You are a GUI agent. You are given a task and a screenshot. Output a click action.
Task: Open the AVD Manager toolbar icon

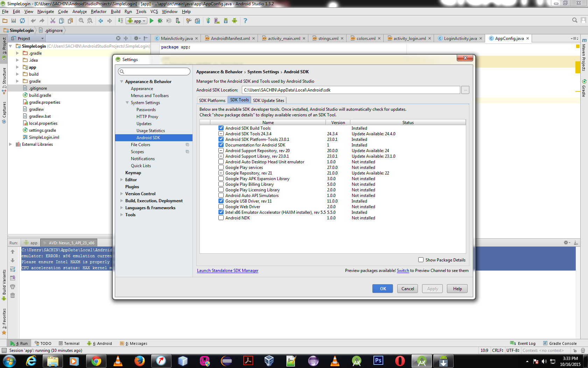point(217,21)
